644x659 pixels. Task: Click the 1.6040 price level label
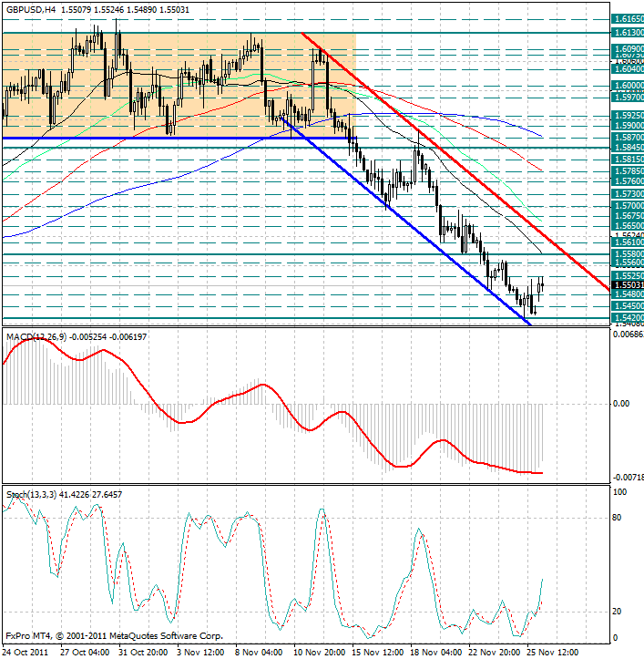[x=628, y=69]
